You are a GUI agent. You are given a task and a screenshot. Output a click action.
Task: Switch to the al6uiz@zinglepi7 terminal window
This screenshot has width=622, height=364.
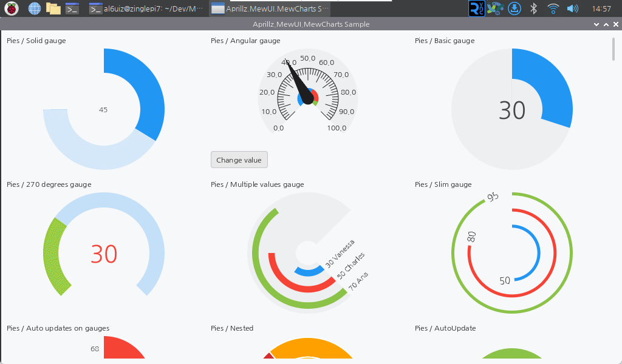[146, 8]
